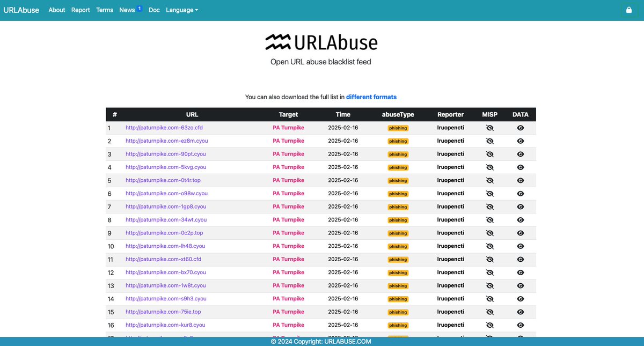Click MISP crossed-eye icon for paturnpike.com-0t4r.top
This screenshot has height=346, width=644.
pos(489,181)
